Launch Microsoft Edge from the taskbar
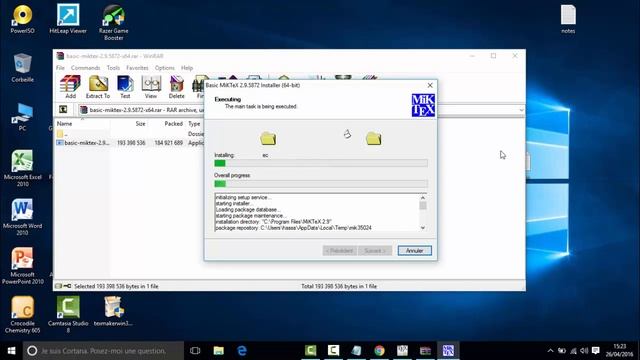Screen dimensions: 640x360 (242, 351)
